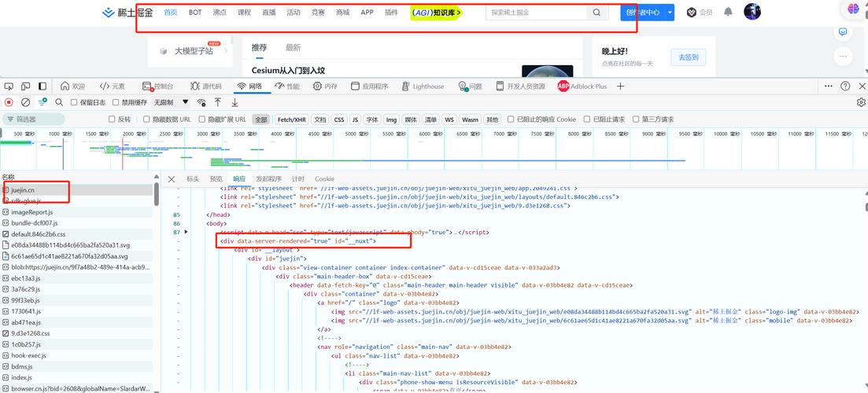
Task: Click the inspect element picker icon
Action: [9, 86]
